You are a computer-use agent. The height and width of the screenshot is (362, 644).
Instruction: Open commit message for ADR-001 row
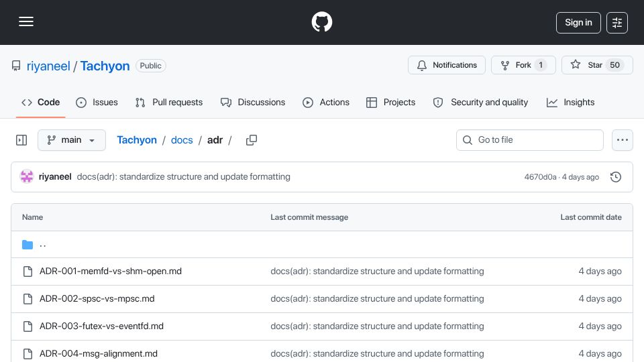[377, 271]
